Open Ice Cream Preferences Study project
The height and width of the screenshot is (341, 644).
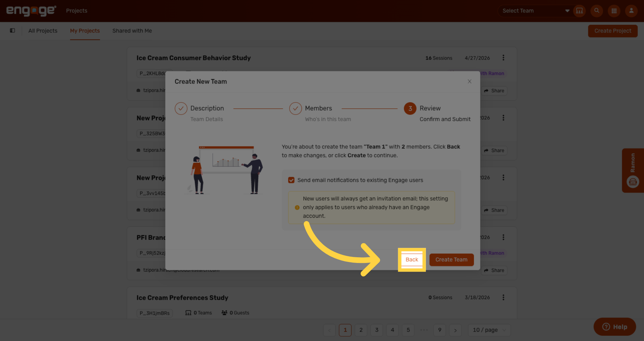click(182, 298)
